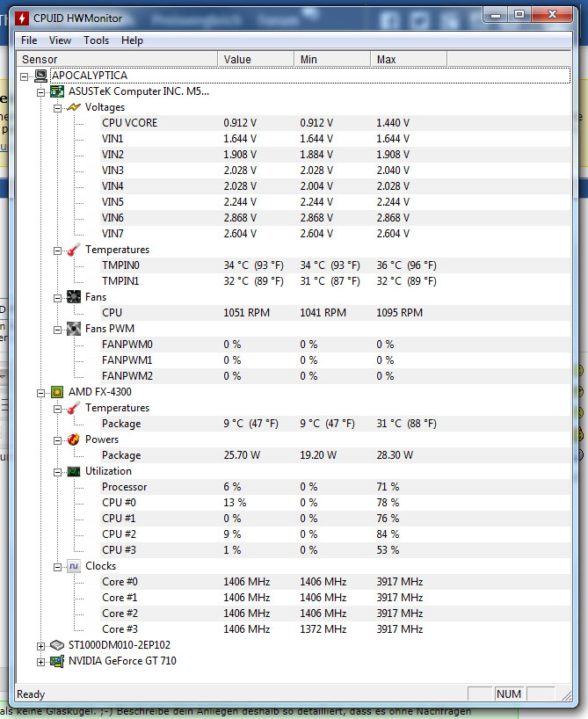The image size is (588, 719).
Task: Click the Fans PWM fan icon
Action: pyautogui.click(x=74, y=329)
